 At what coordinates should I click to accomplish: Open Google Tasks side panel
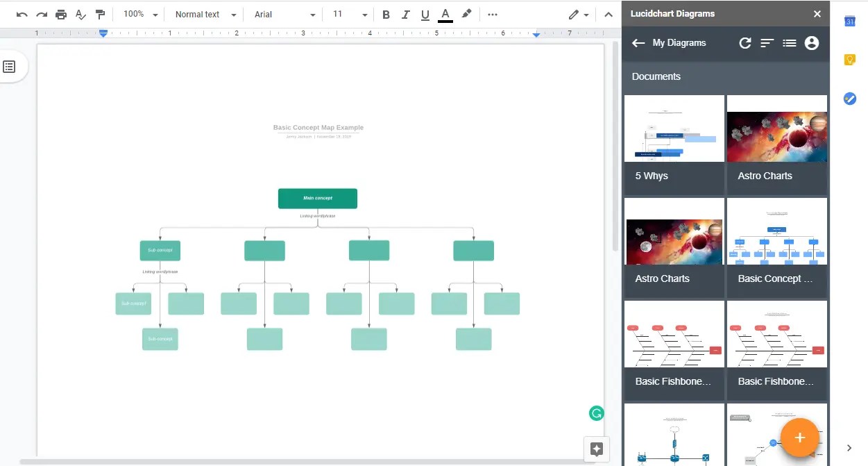click(849, 99)
